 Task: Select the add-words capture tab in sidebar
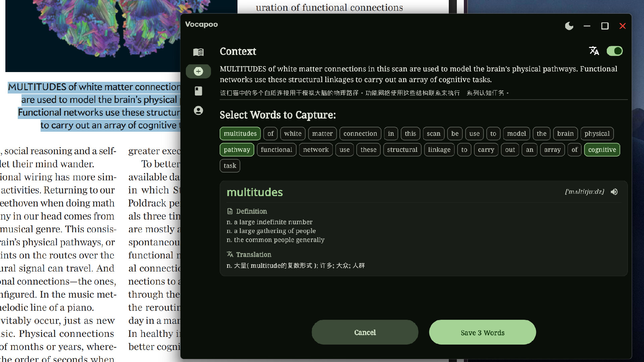click(x=198, y=71)
